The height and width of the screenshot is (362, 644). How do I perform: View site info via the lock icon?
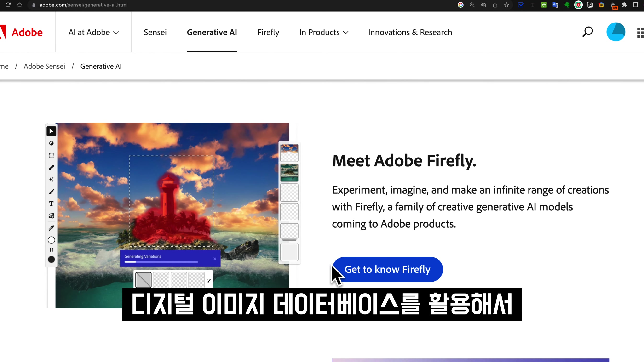click(x=34, y=5)
